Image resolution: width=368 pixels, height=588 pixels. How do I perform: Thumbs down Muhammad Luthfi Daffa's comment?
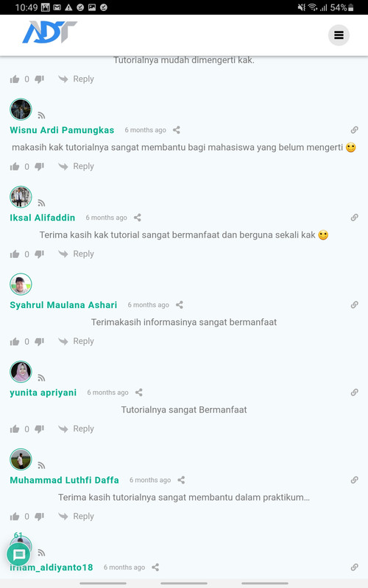[x=40, y=517]
